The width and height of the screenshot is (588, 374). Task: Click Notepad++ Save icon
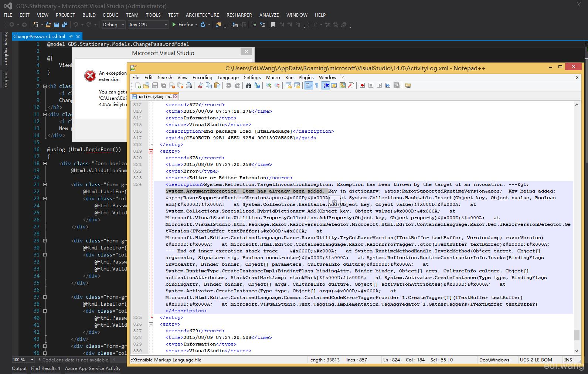pyautogui.click(x=155, y=85)
